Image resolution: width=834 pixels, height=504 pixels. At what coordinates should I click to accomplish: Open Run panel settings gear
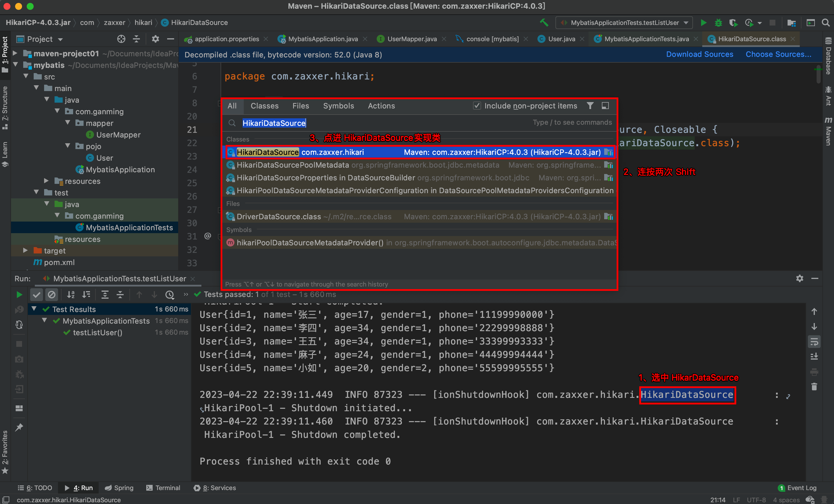(799, 278)
